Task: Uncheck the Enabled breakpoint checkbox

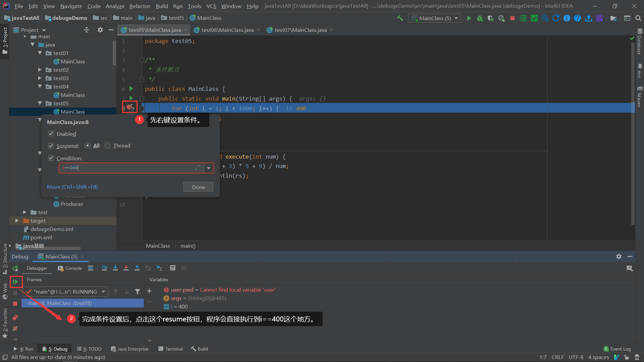Action: click(51, 134)
